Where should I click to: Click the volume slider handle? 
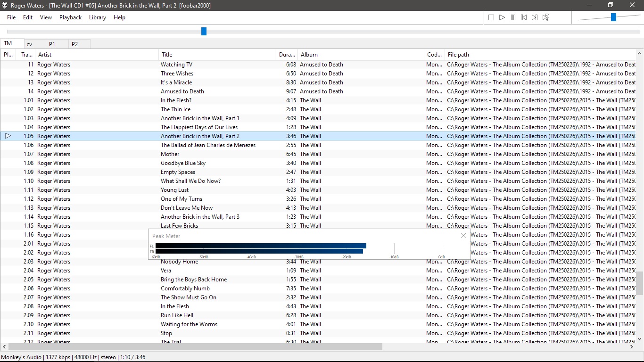[613, 17]
